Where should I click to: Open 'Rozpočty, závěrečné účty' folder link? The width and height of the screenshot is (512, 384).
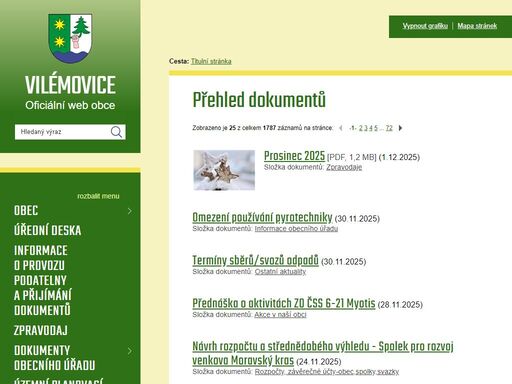pyautogui.click(x=327, y=372)
